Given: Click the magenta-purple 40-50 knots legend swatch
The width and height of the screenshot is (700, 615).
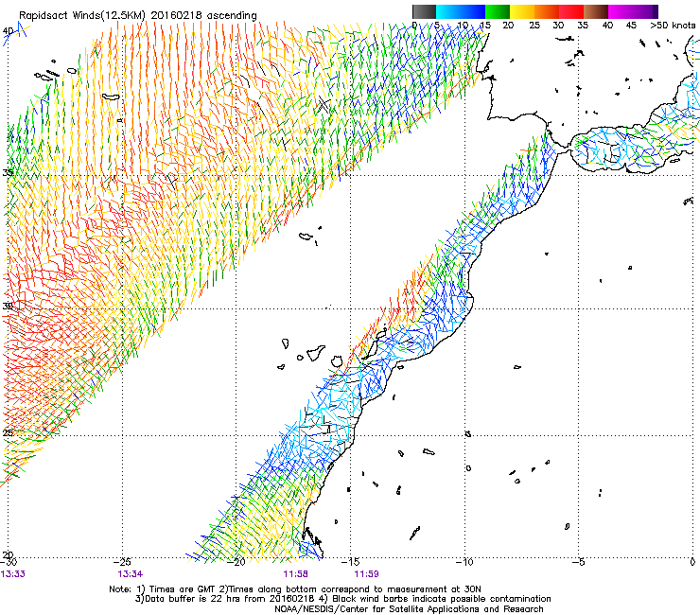Looking at the screenshot, I should [633, 11].
